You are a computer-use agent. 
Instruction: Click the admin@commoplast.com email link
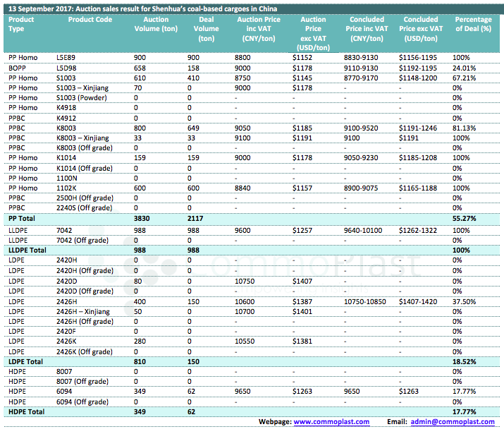point(452,421)
